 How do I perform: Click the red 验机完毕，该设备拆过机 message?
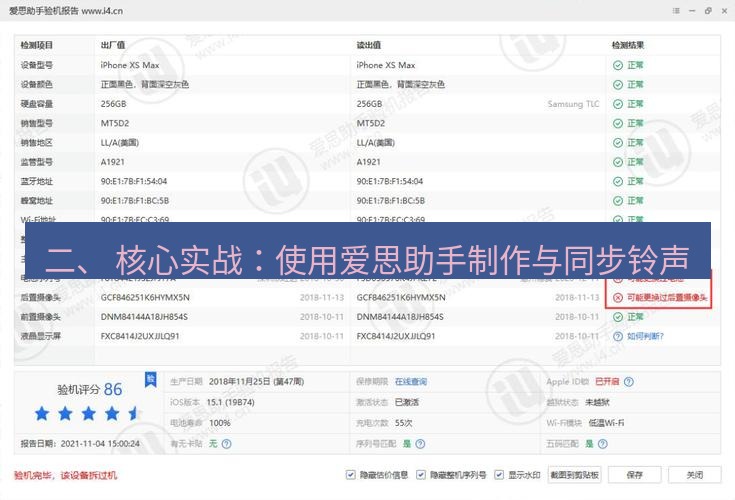point(65,475)
